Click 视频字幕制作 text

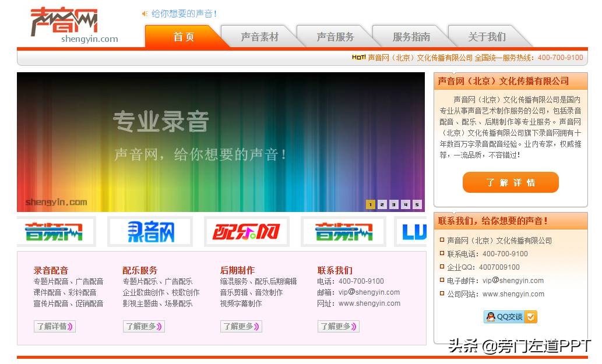pos(241,303)
